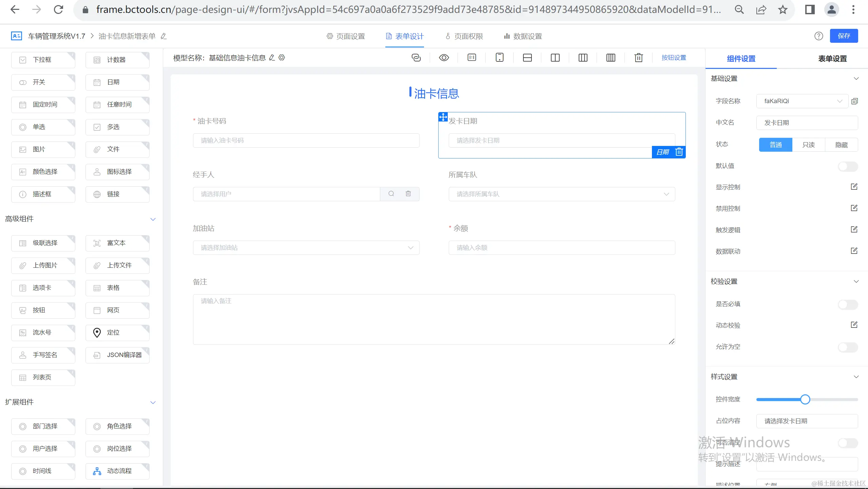This screenshot has height=489, width=868.
Task: Expand the 请选择所属车队 dropdown
Action: pyautogui.click(x=561, y=194)
